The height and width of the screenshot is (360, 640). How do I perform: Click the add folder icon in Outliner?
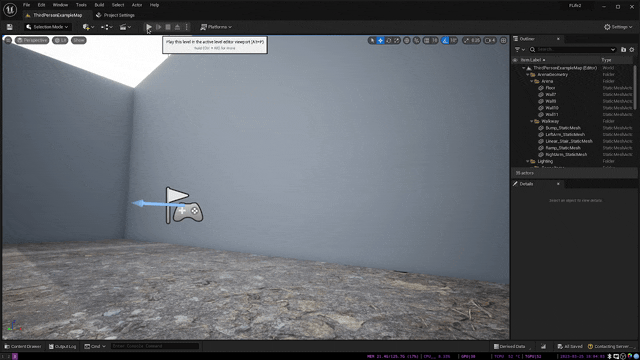point(623,49)
